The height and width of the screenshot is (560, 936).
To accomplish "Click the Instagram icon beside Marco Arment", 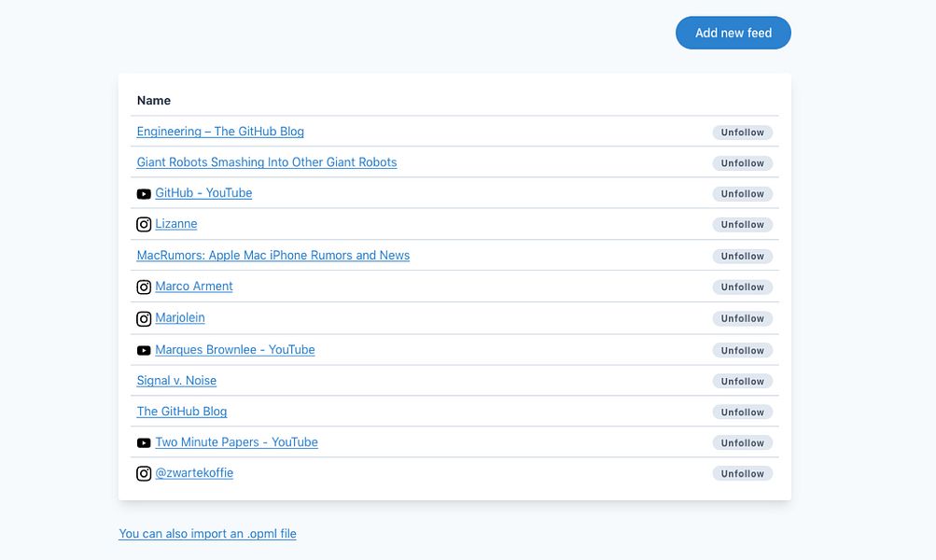I will tap(144, 287).
